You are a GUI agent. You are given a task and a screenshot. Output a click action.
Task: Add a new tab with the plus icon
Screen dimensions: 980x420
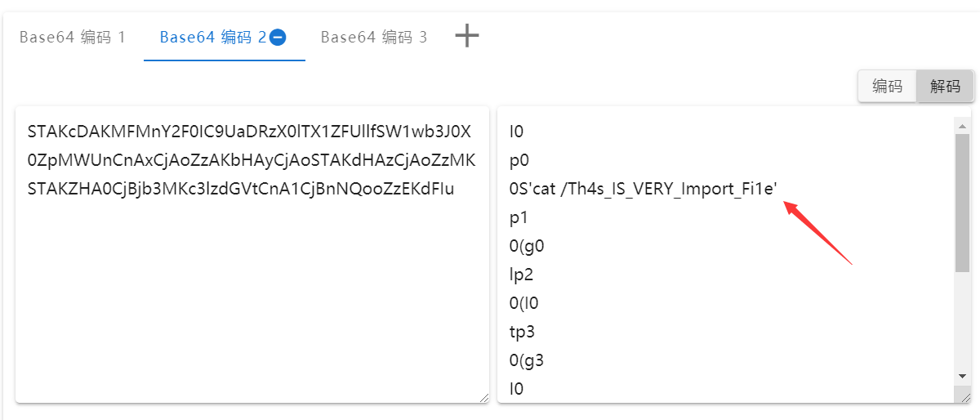click(466, 36)
